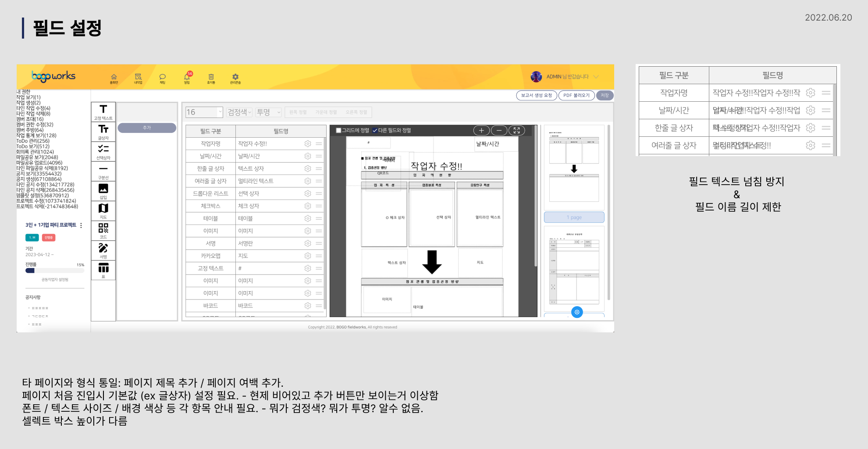
Task: Enable 그리드에 정렬 checkbox
Action: click(x=338, y=130)
